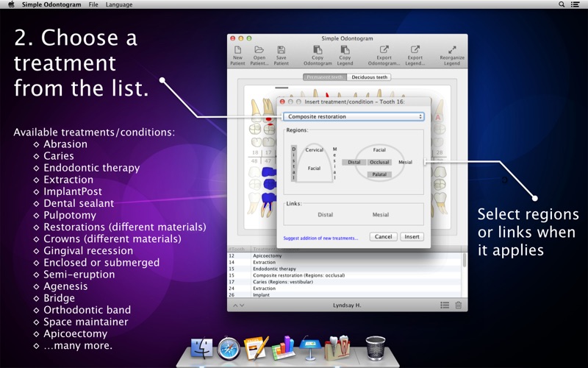The height and width of the screenshot is (368, 588).
Task: Click Suggest addition of new treatments link
Action: point(320,238)
